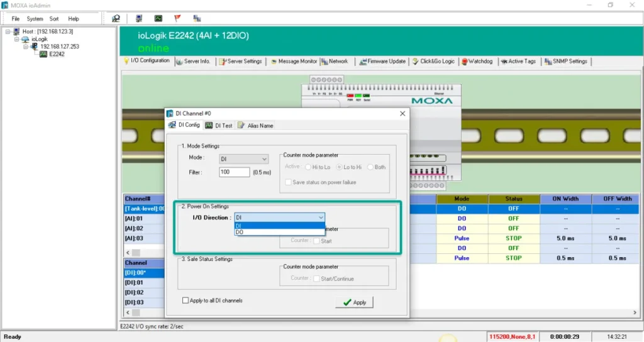Click the 0.5 ms ON Width cell
The image size is (644, 342).
pos(565,258)
